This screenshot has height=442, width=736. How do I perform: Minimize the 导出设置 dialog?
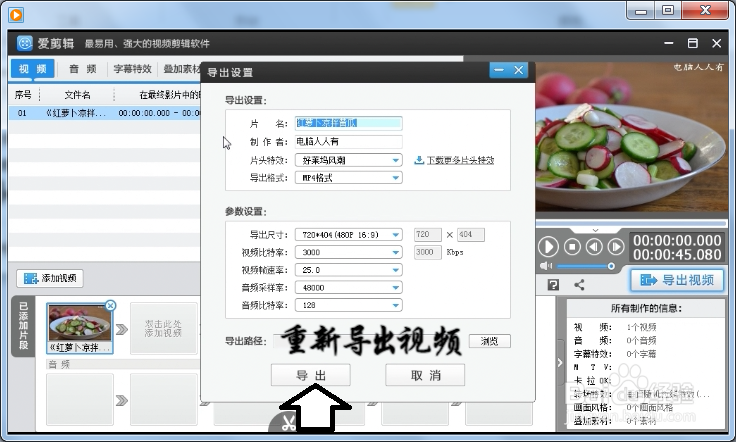499,70
